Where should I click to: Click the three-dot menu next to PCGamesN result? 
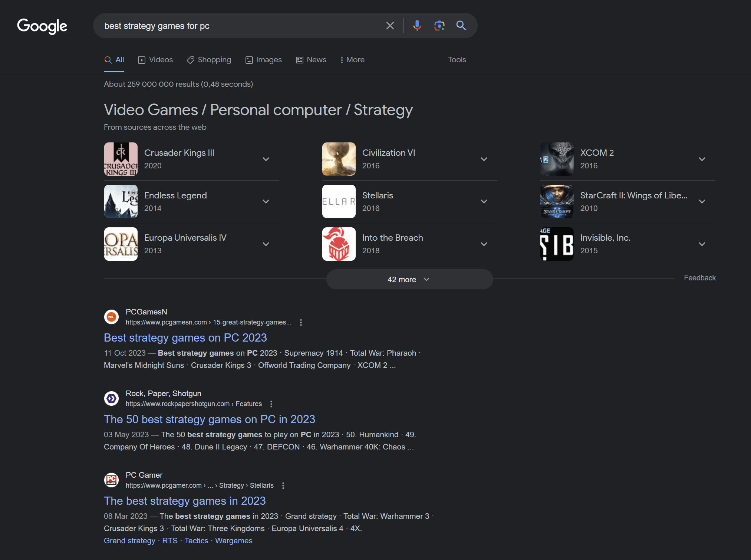pyautogui.click(x=300, y=322)
